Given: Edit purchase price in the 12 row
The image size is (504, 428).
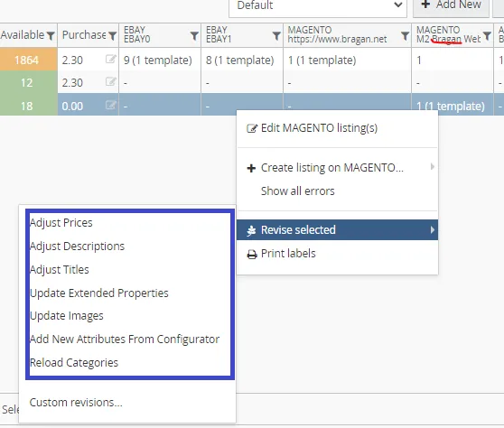Looking at the screenshot, I should tap(110, 81).
